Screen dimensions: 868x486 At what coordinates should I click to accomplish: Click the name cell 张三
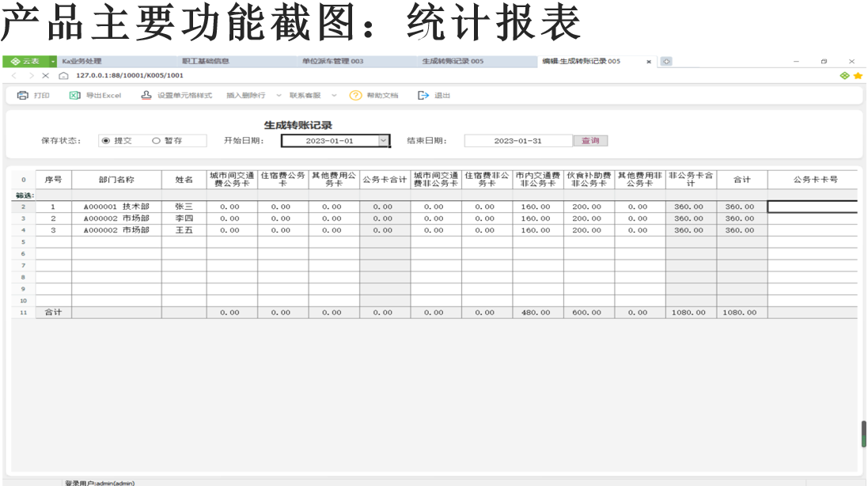(184, 207)
